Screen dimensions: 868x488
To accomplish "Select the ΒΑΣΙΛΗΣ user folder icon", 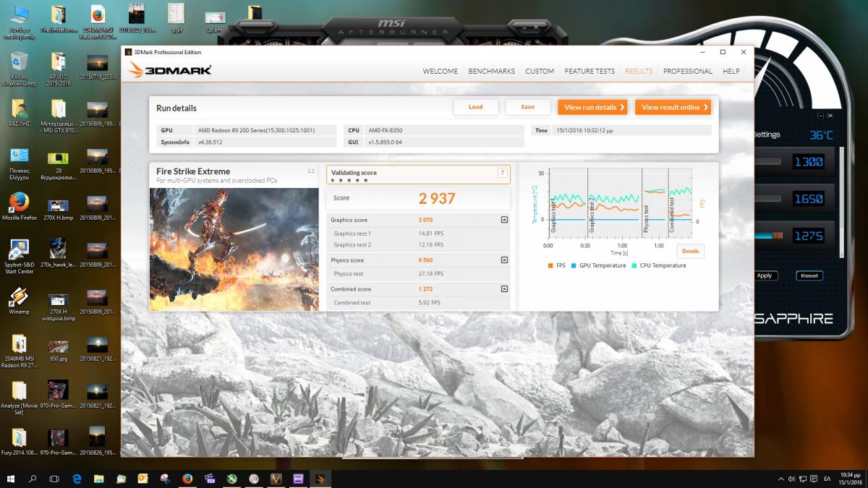I will pos(19,113).
